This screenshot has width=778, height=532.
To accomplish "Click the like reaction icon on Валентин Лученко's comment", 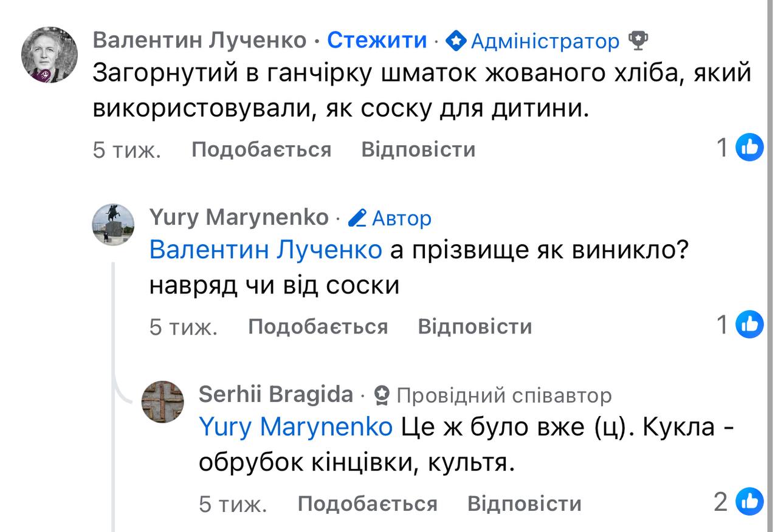I will pyautogui.click(x=749, y=148).
